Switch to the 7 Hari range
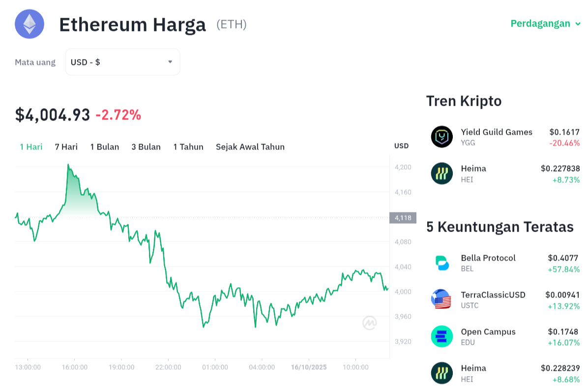 pos(66,147)
